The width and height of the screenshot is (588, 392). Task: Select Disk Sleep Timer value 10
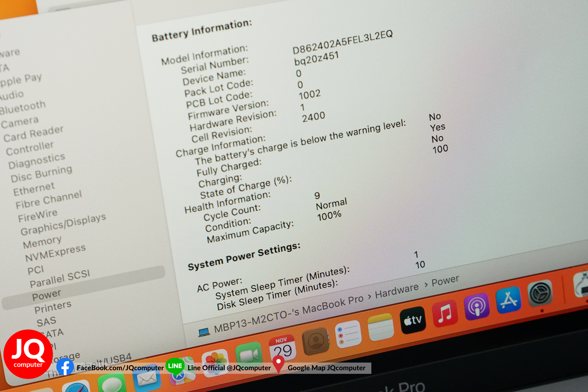420,265
